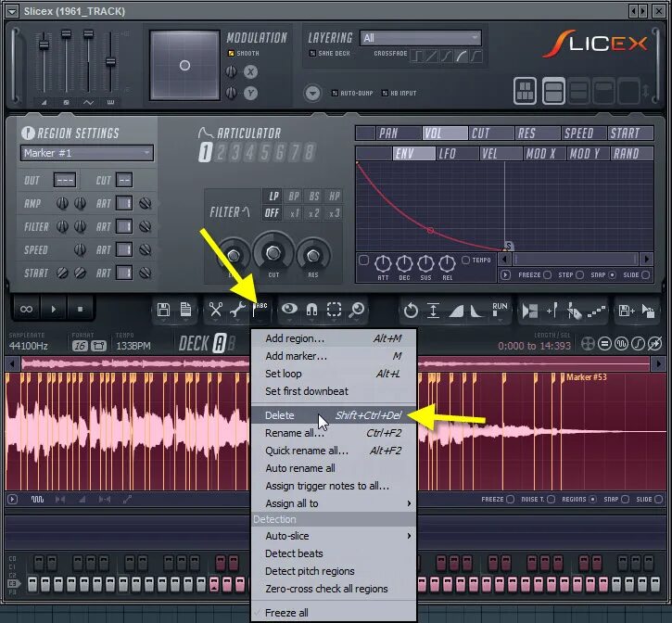Click the first vertical fader at top left
The width and height of the screenshot is (672, 623).
(44, 44)
